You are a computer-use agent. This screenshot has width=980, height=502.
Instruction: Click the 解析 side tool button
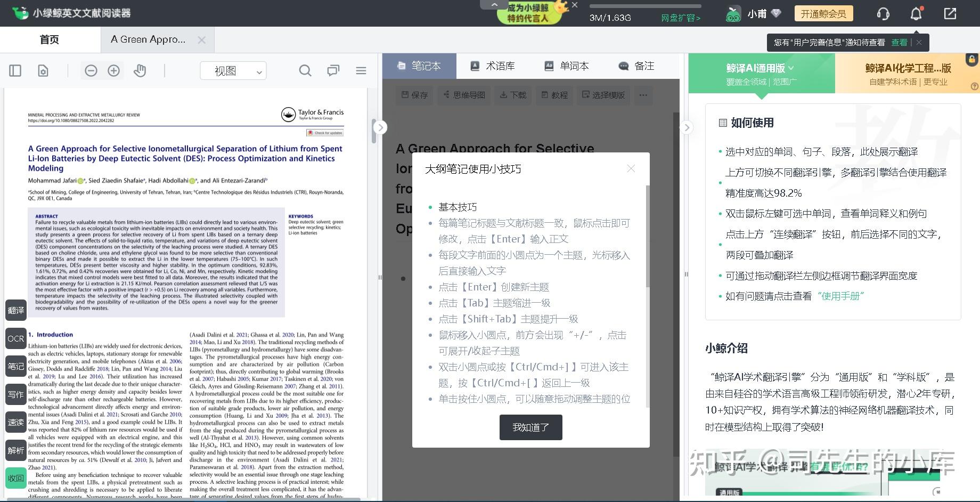(16, 450)
